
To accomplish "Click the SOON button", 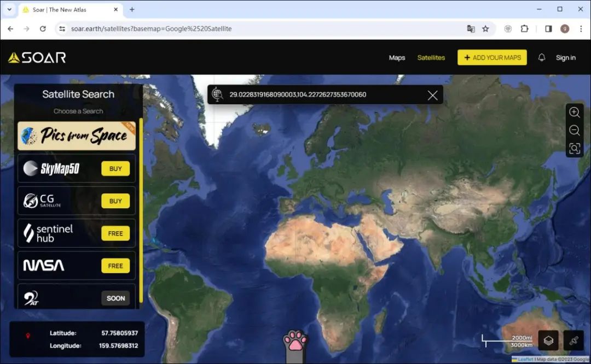I will (115, 298).
